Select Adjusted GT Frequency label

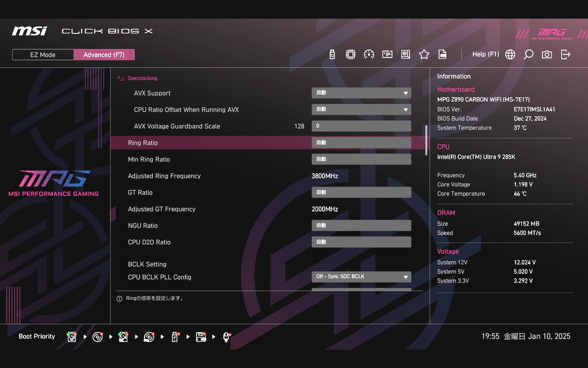click(x=162, y=209)
